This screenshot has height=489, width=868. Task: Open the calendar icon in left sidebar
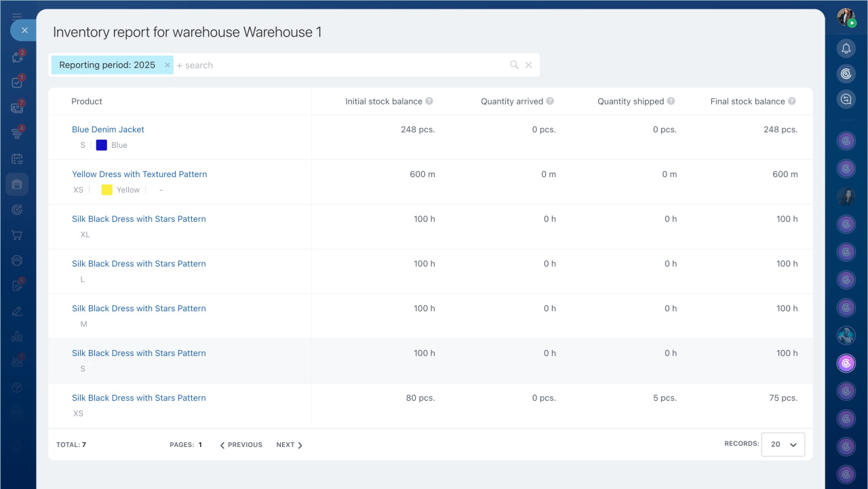[x=17, y=159]
